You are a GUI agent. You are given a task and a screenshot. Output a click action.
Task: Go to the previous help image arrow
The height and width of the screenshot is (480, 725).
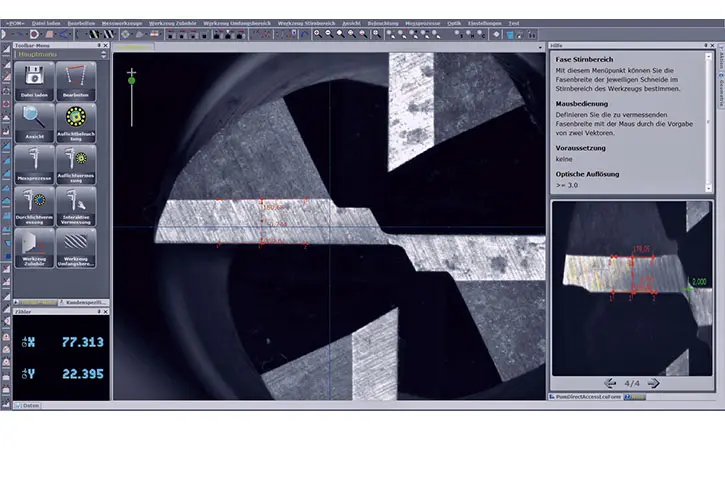click(610, 383)
